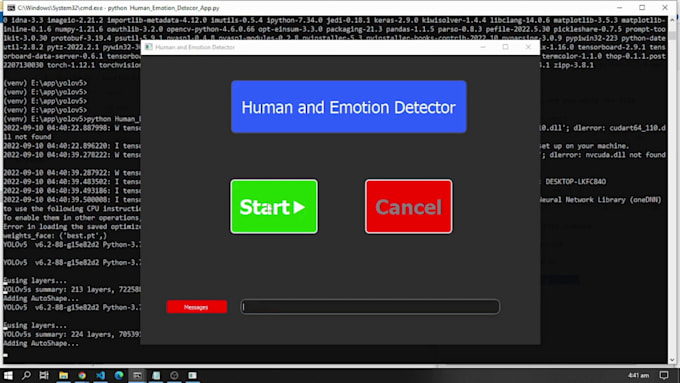Click 'weights_face: ('best.pt',)' console line
Screen dimensions: 680x383
pos(55,236)
